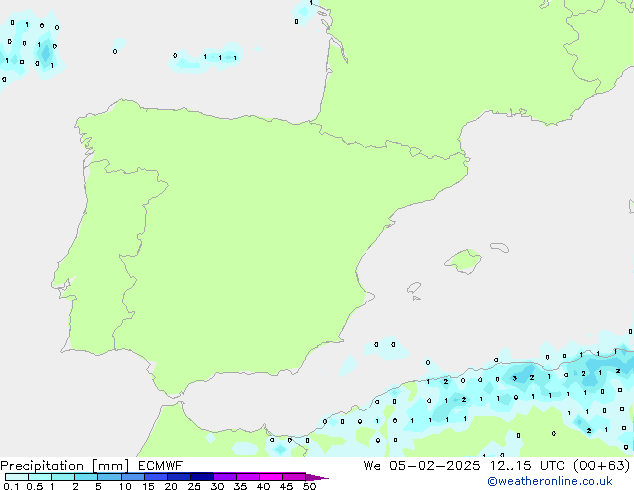Select the 2–5 mm legend swatch
Screen dimensions: 634x490
[86, 477]
